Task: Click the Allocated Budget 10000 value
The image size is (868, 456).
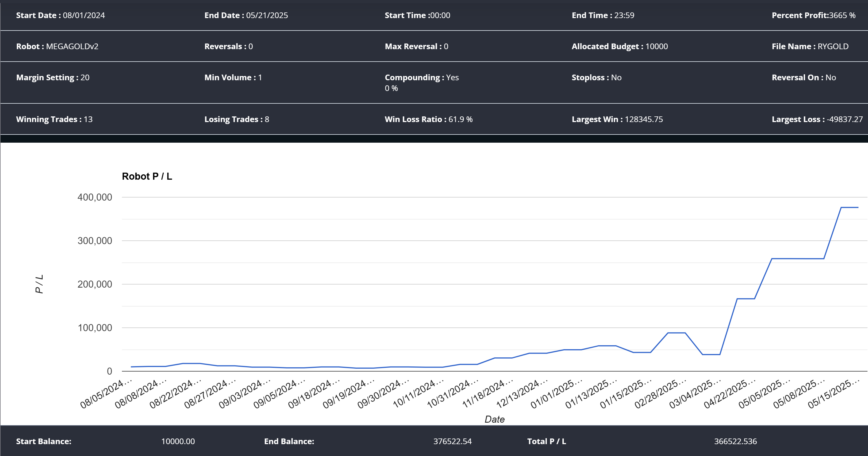Action: (x=656, y=46)
